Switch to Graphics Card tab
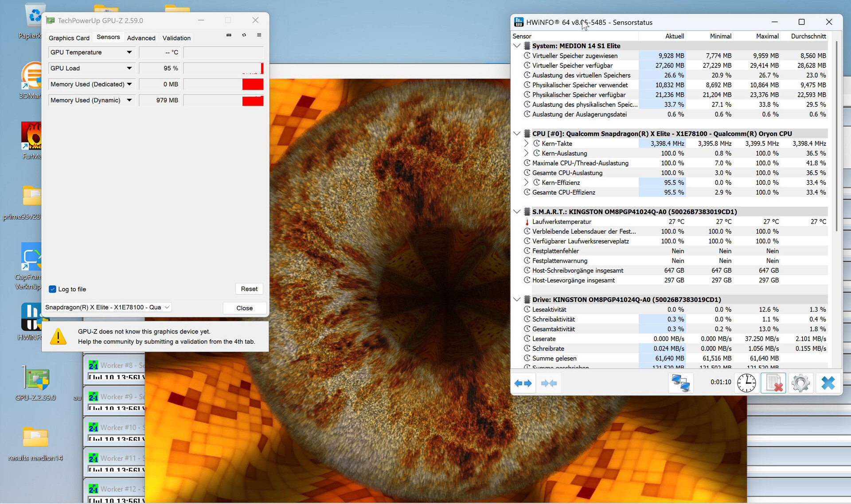Image resolution: width=851 pixels, height=504 pixels. coord(69,38)
